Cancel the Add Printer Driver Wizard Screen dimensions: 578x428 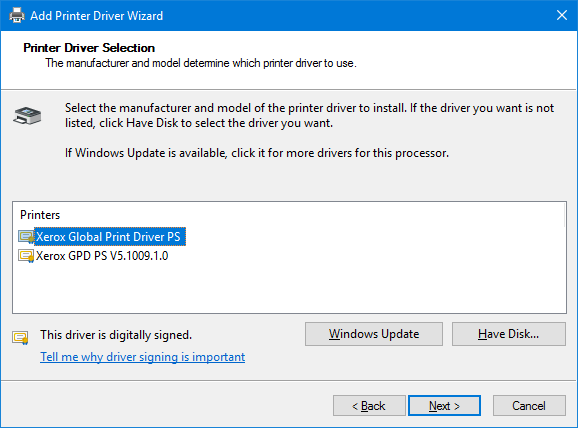[529, 406]
